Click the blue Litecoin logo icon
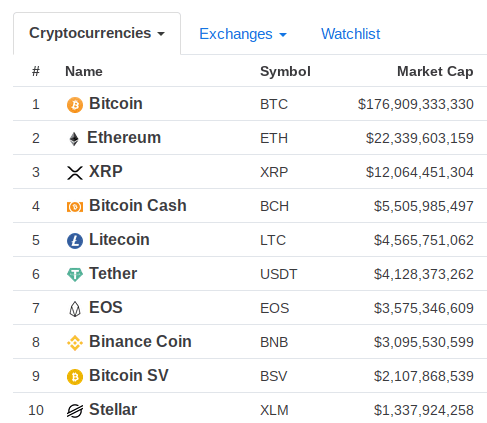The image size is (487, 423). pos(75,241)
